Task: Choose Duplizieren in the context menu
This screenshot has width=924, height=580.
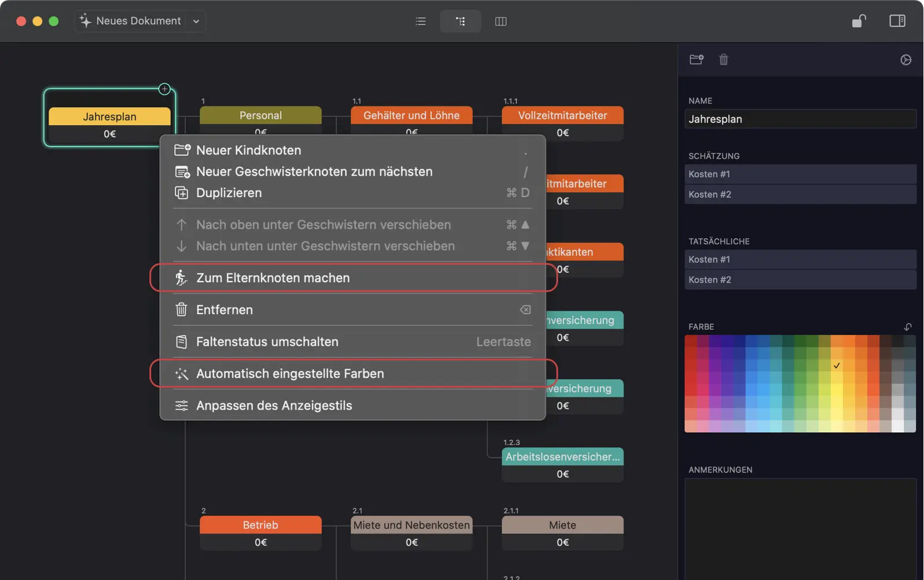Action: (x=229, y=193)
